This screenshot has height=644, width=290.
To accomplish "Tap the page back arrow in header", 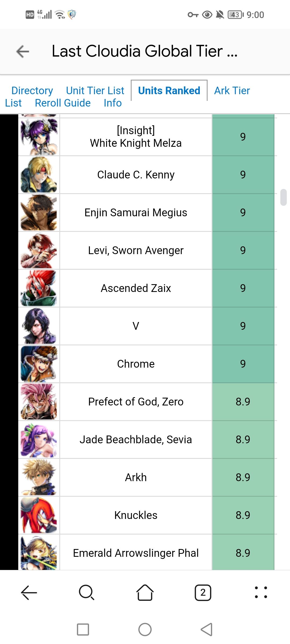I will pyautogui.click(x=23, y=51).
